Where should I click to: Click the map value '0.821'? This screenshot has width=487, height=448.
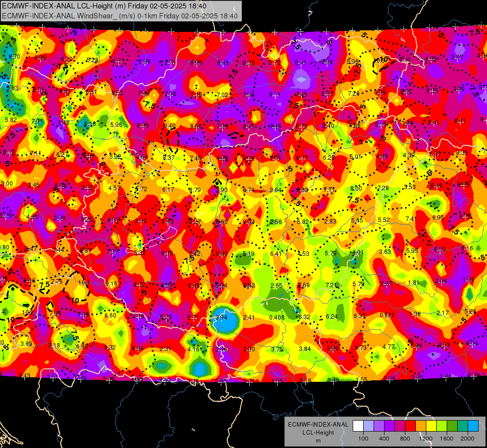click(x=387, y=315)
